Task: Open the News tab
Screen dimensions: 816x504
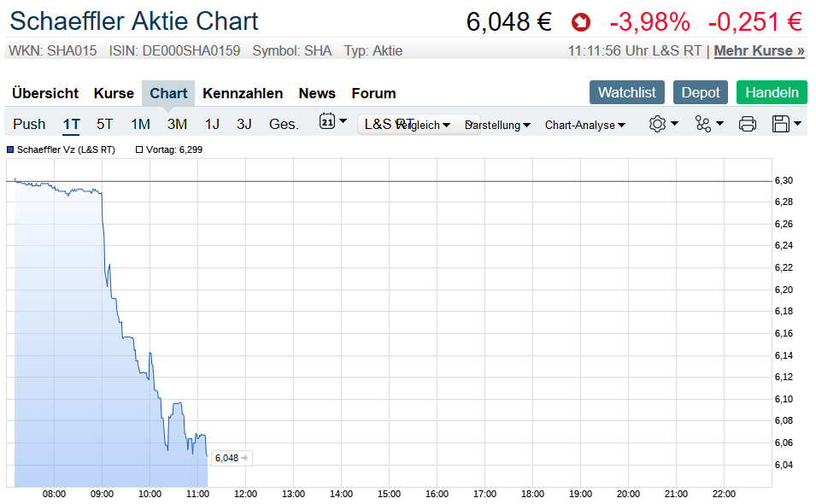Action: point(317,93)
